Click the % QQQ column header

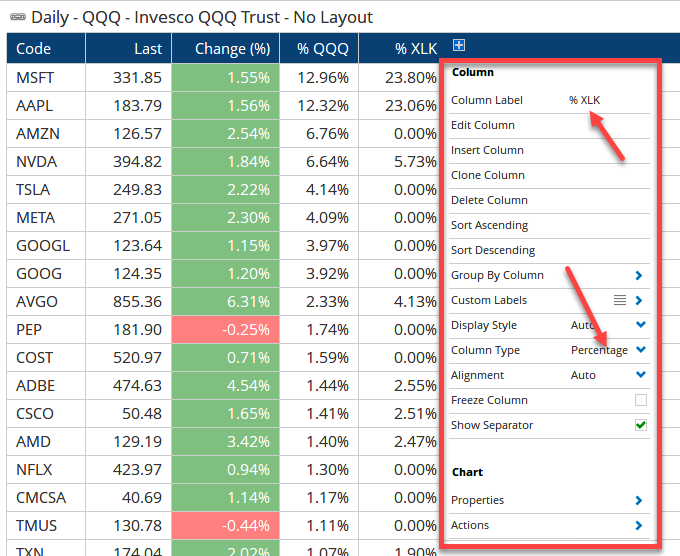click(x=319, y=48)
